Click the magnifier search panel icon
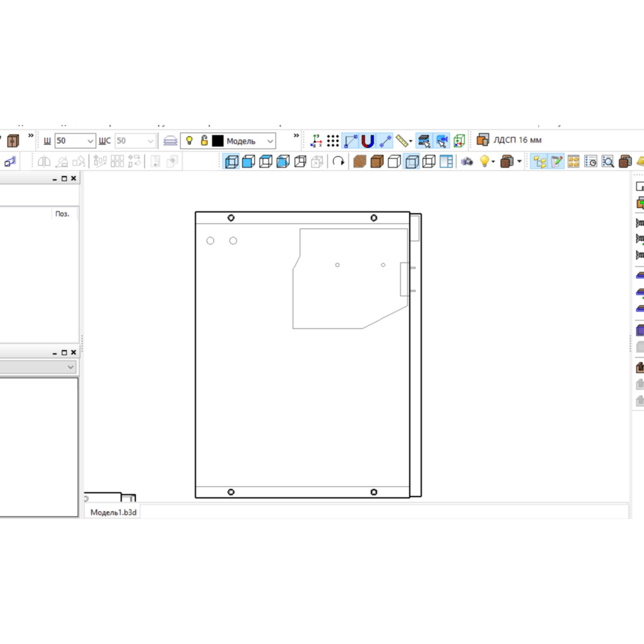 [x=608, y=162]
